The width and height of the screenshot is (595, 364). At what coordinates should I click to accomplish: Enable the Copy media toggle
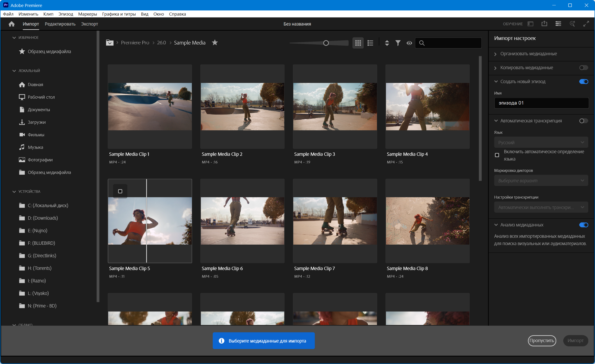click(x=583, y=68)
